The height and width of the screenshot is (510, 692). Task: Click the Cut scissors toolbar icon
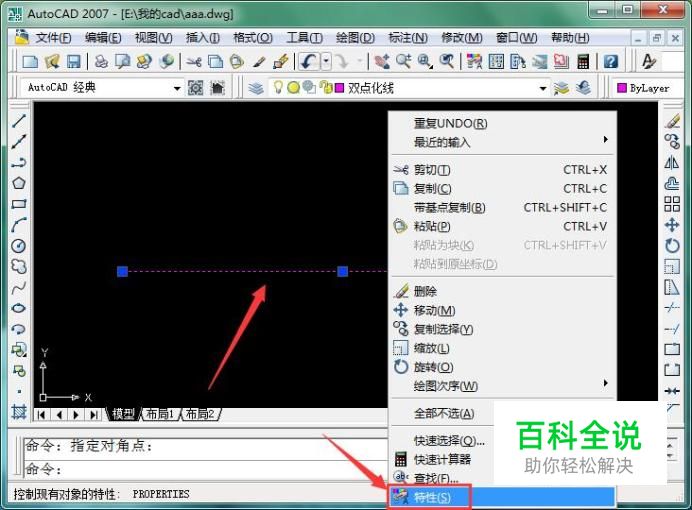point(193,61)
